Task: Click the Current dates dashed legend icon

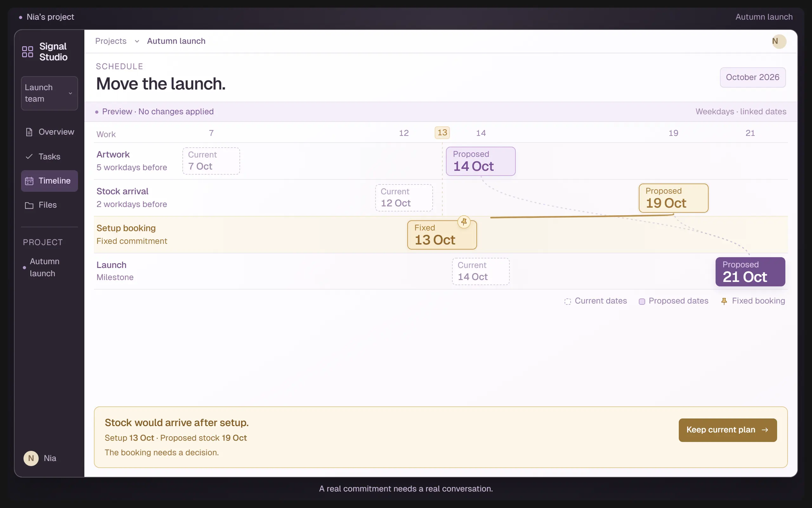Action: pyautogui.click(x=567, y=301)
